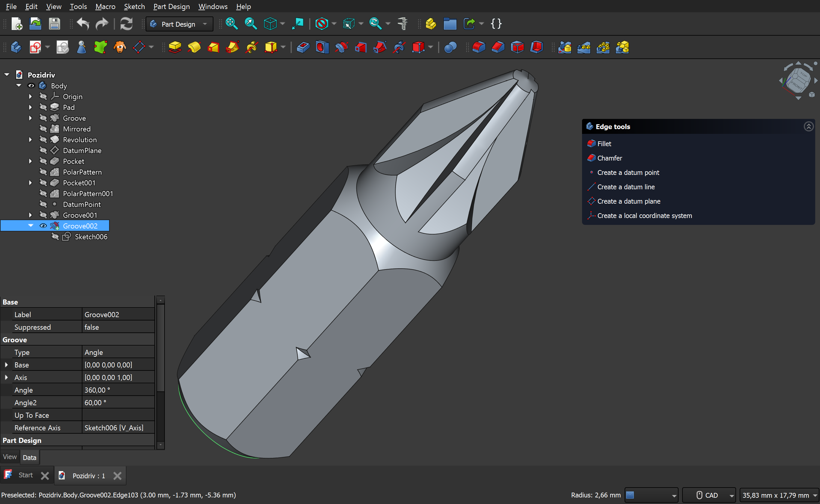Switch to the View property tab
The height and width of the screenshot is (504, 820).
click(10, 457)
